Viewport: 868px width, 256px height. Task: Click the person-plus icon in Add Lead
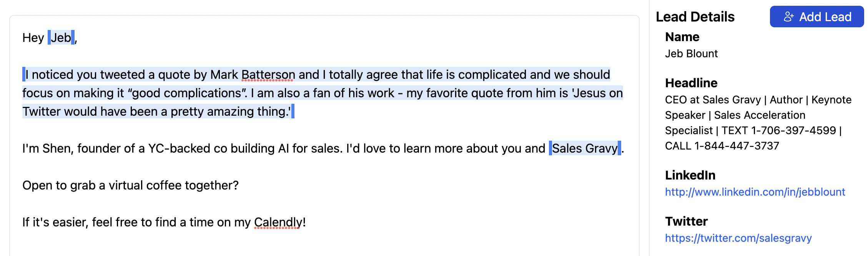tap(788, 17)
